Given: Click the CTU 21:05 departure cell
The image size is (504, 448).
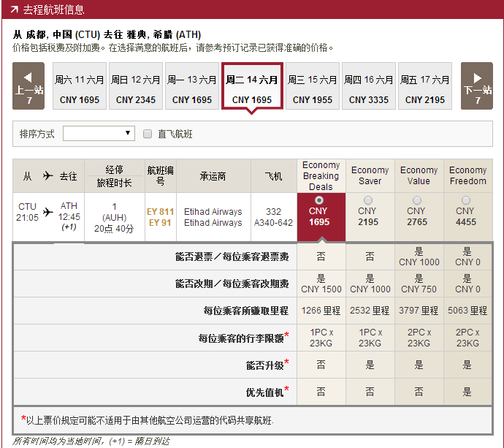Looking at the screenshot, I should pyautogui.click(x=27, y=212).
